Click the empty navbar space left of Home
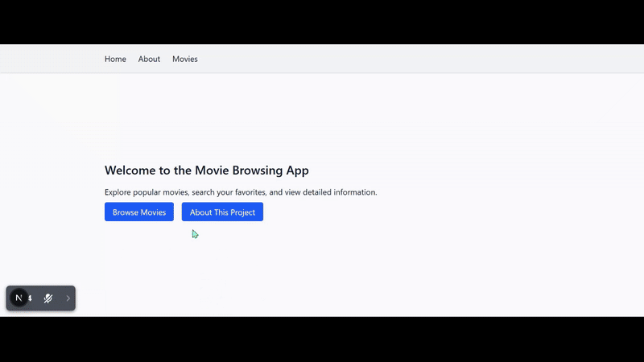The height and width of the screenshot is (362, 644). (48, 59)
